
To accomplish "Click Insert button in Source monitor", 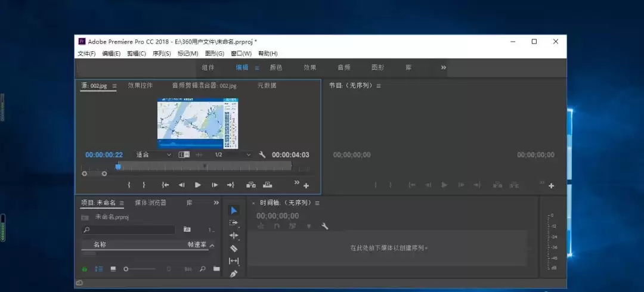I will click(251, 185).
